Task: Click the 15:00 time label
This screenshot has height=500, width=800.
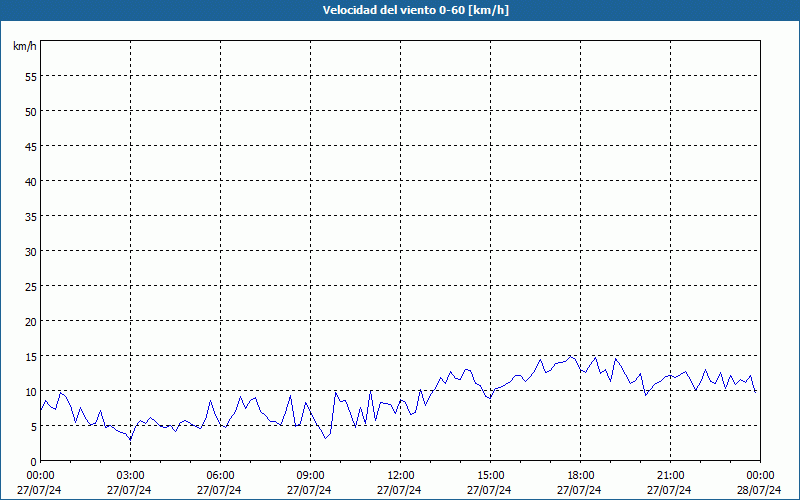Action: 490,475
